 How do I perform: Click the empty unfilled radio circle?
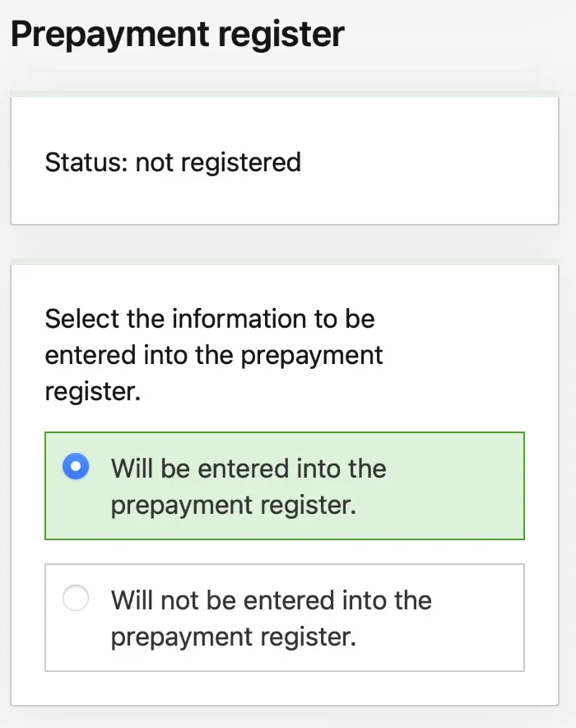(76, 598)
